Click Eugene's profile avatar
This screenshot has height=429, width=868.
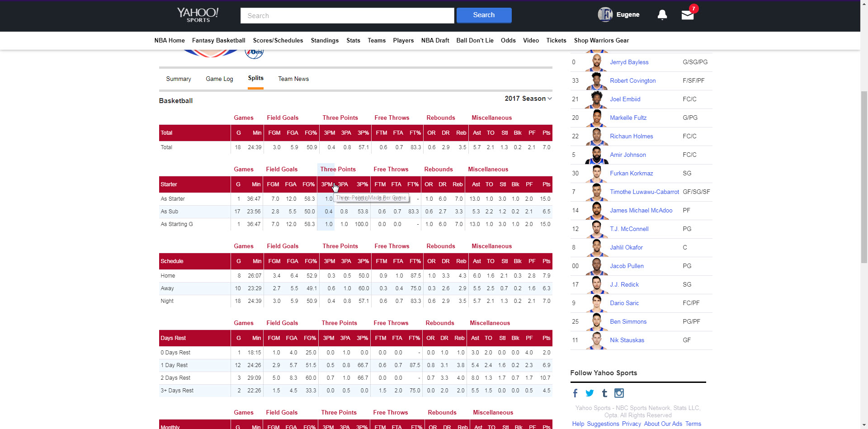605,15
